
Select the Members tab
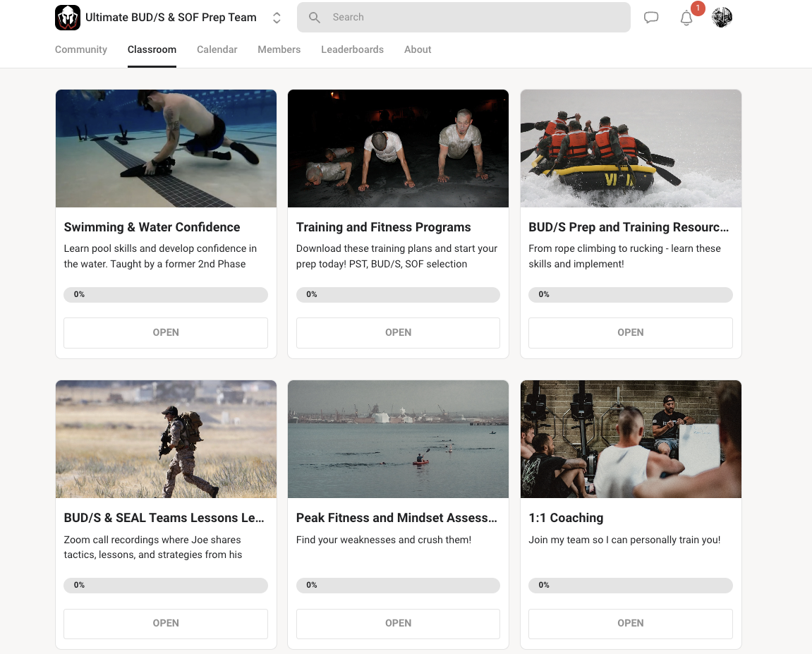(279, 49)
